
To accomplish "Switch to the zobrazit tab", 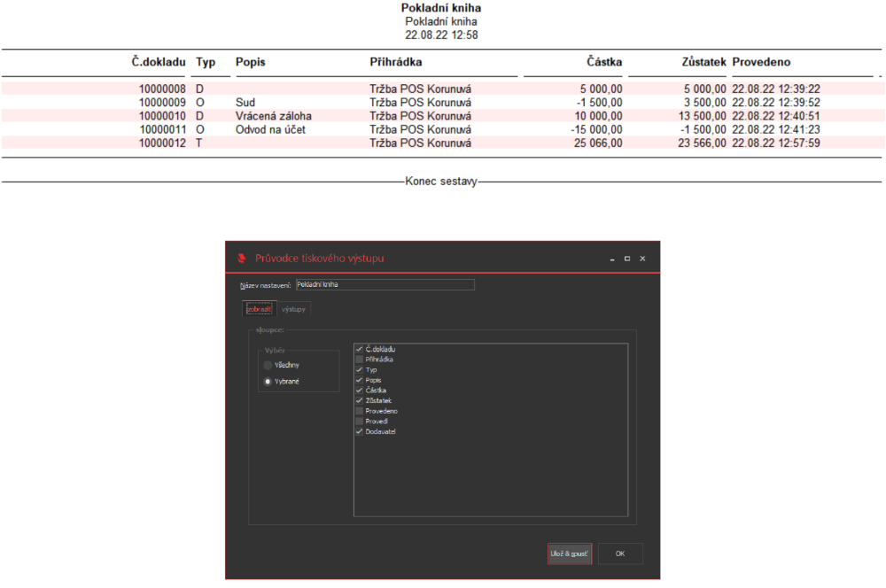I will click(260, 309).
